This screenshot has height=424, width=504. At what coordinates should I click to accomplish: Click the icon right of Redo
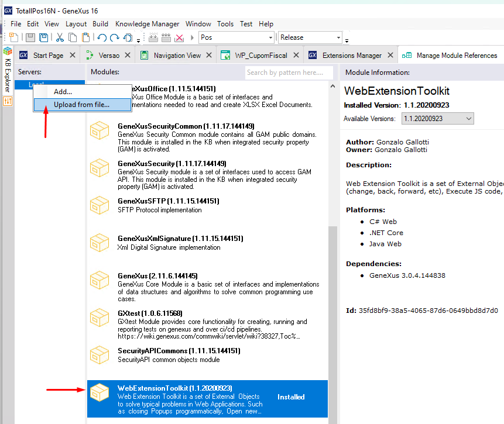click(x=128, y=37)
